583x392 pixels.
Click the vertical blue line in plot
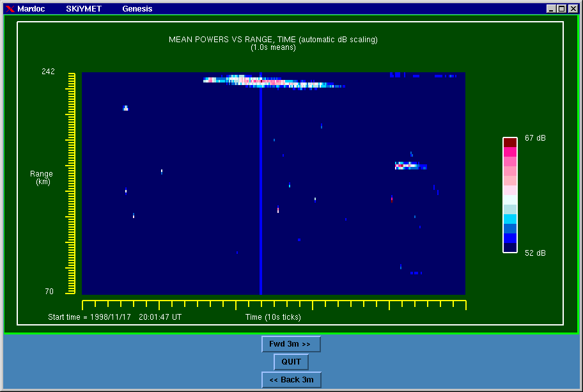[x=261, y=192]
